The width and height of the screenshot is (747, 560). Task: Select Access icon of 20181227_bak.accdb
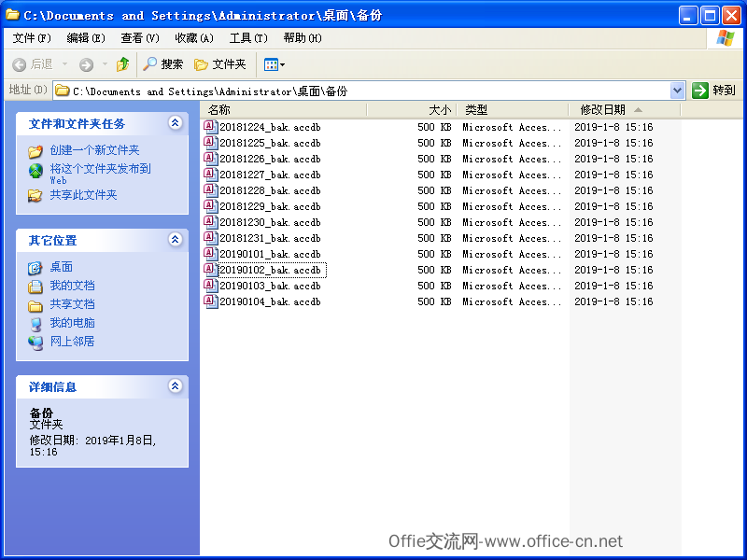(x=210, y=175)
